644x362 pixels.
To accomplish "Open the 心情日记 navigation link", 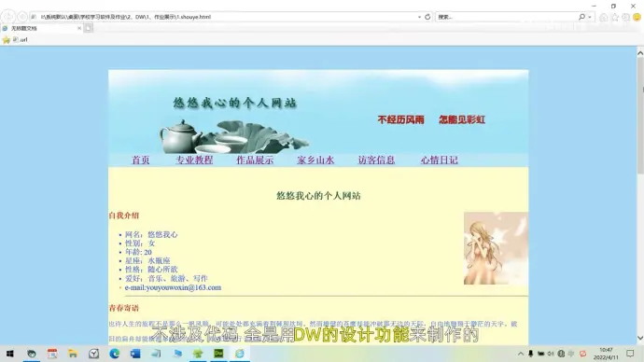I will pyautogui.click(x=439, y=160).
